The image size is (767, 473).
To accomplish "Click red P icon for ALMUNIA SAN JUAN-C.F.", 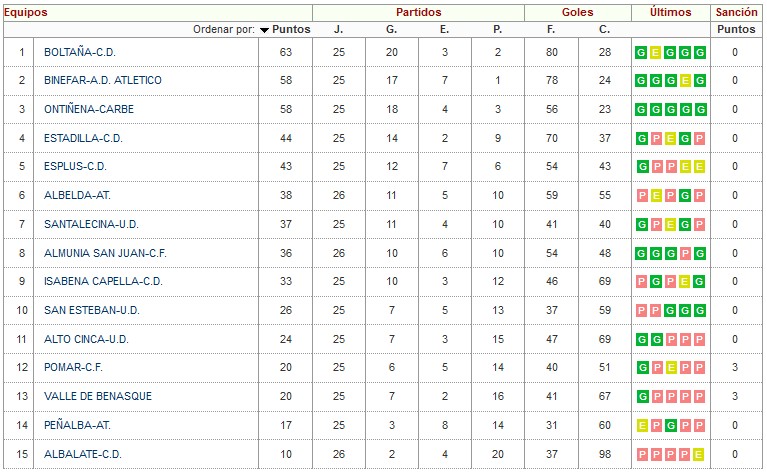I will click(x=685, y=253).
